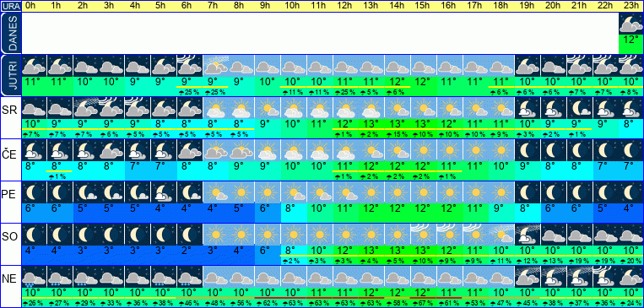
Task: Click the DANES 23h cloudy night icon
Action: coord(631,24)
